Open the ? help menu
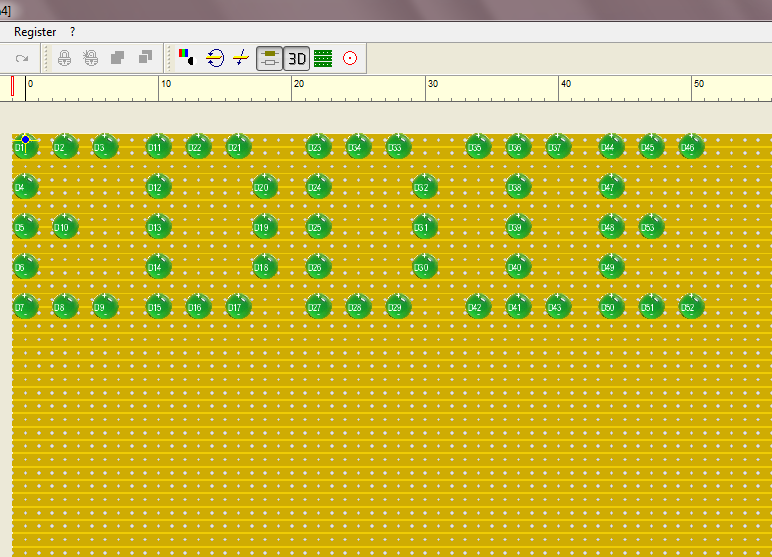 click(x=72, y=32)
